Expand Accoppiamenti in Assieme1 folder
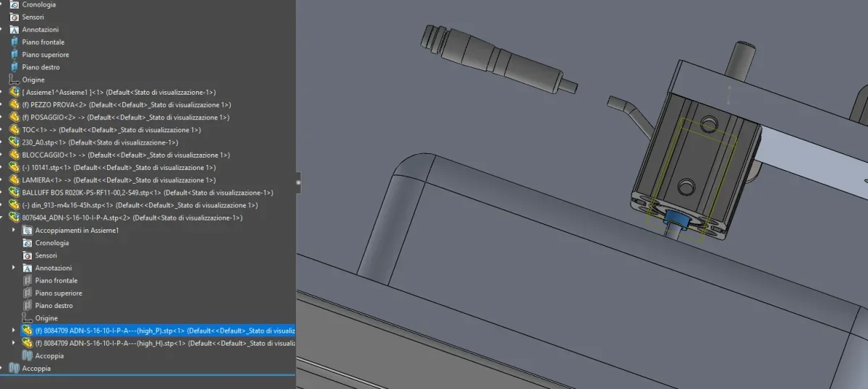Image resolution: width=868 pixels, height=389 pixels. [14, 230]
